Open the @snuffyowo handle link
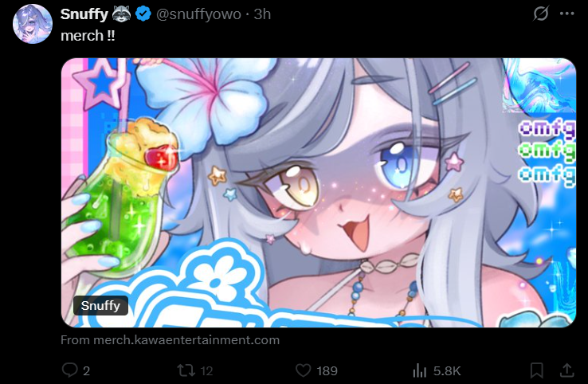This screenshot has height=384, width=588. tap(198, 14)
